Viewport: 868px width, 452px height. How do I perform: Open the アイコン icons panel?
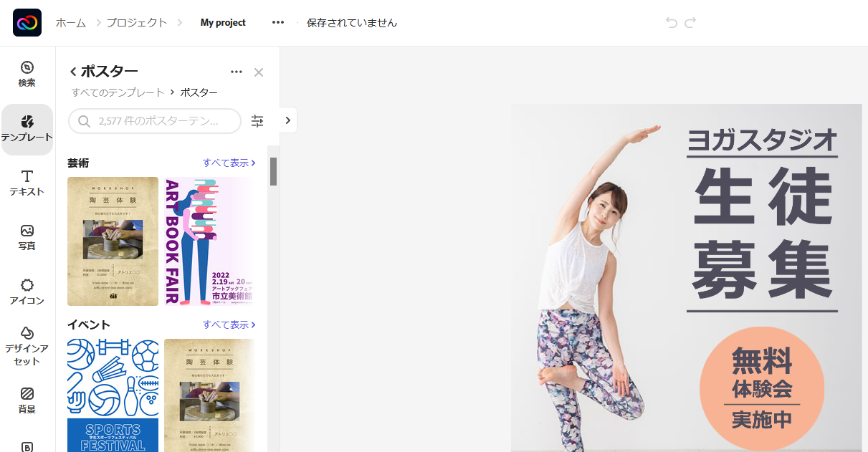point(27,292)
